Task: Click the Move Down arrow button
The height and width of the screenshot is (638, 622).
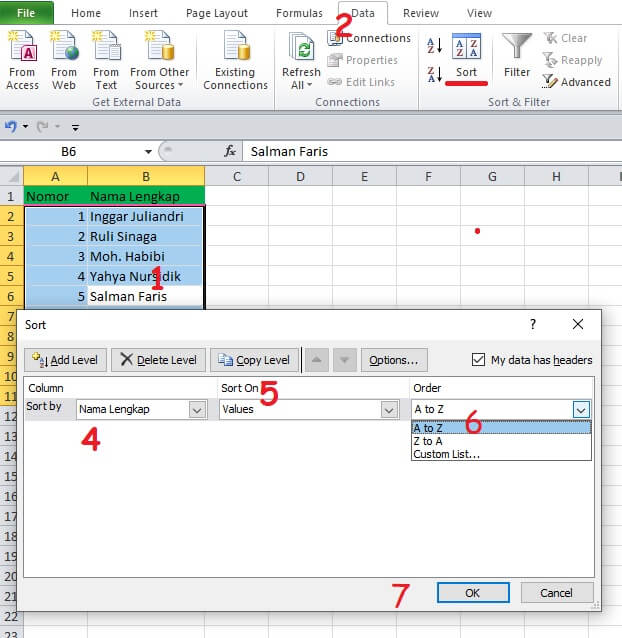Action: tap(345, 360)
